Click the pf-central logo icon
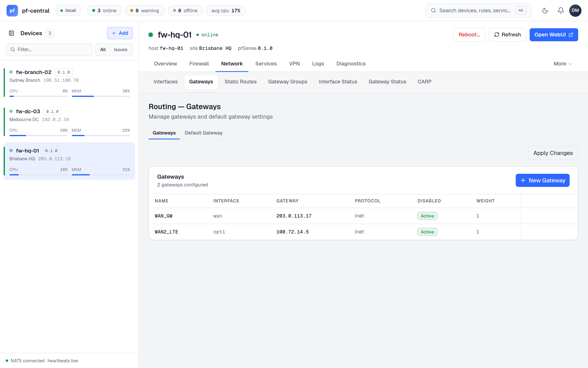Screen dimensions: 588x368 (x=12, y=10)
